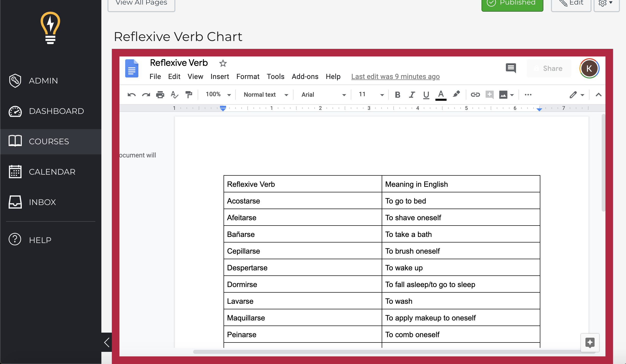Select the Paint format tool
626x364 pixels.
pos(189,95)
